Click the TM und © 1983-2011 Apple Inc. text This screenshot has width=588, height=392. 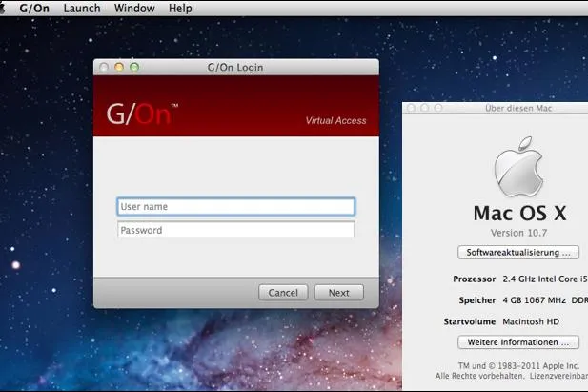[x=518, y=365]
